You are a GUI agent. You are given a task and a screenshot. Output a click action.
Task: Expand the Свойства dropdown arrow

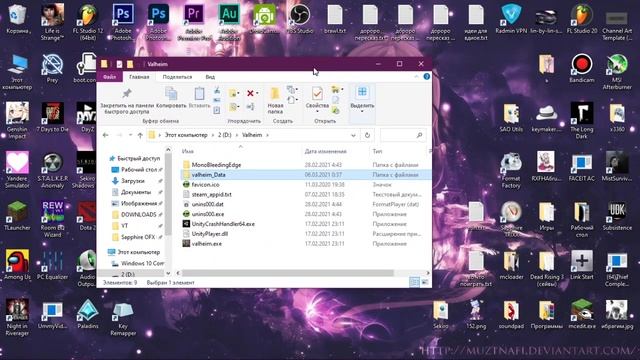pyautogui.click(x=317, y=111)
